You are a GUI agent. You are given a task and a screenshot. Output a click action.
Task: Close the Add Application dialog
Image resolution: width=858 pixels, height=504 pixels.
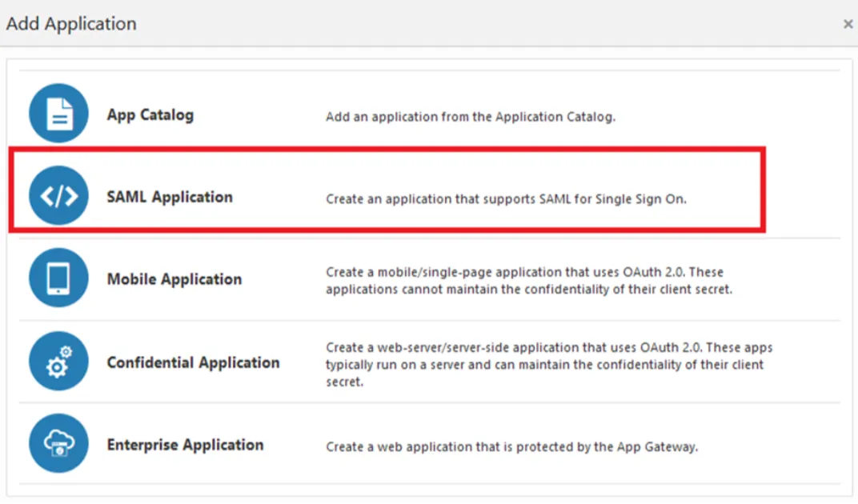[848, 24]
